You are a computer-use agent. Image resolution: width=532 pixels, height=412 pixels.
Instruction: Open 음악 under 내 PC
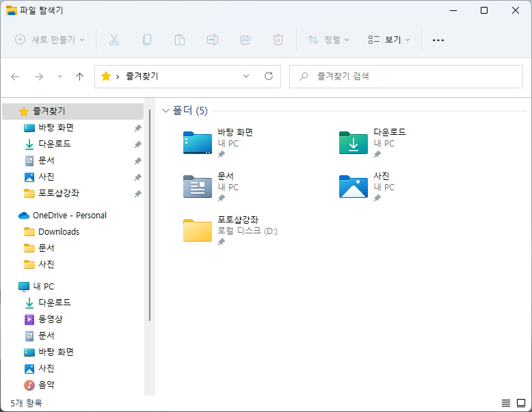46,385
